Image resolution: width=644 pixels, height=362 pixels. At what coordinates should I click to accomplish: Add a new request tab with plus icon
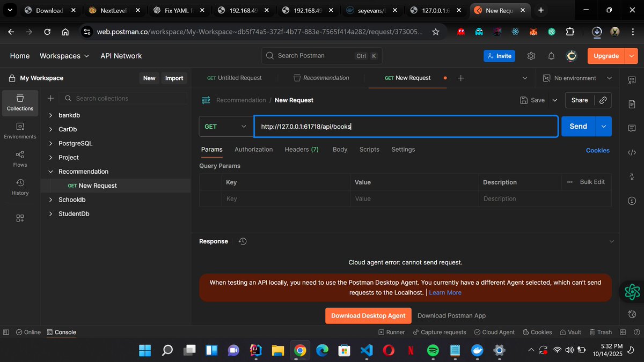pos(460,78)
